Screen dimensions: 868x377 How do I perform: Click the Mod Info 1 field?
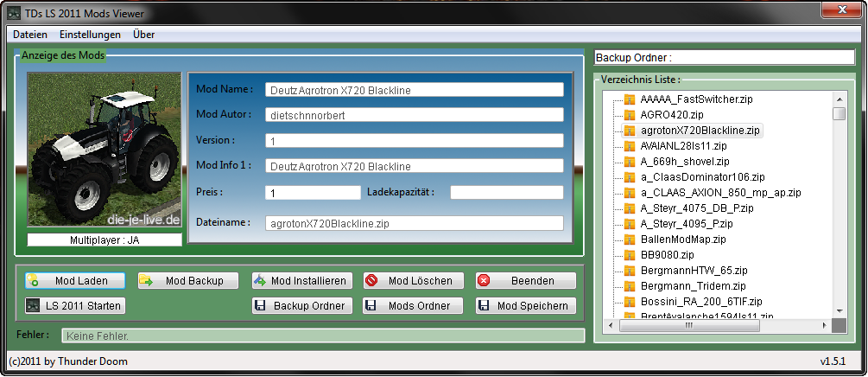(x=414, y=166)
